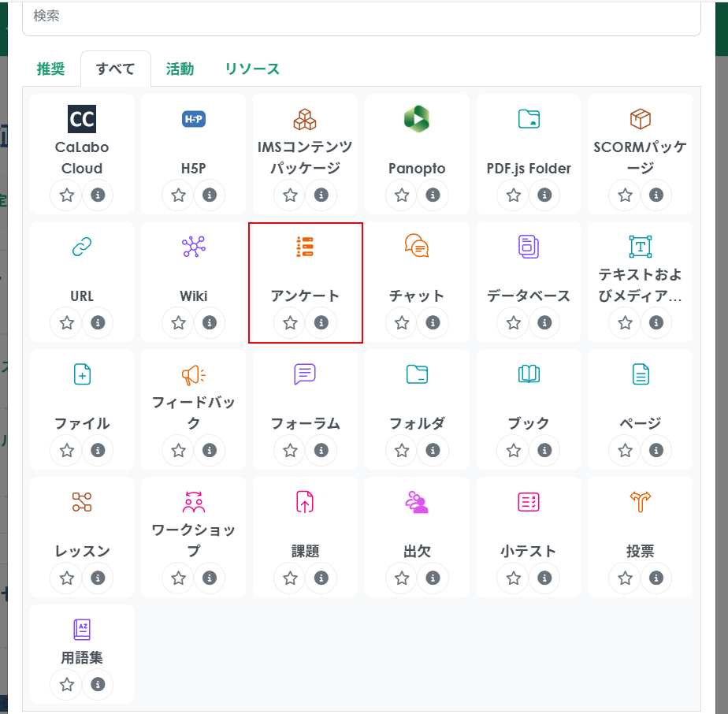
Task: Choose the フォーラム forum icon
Action: [305, 374]
